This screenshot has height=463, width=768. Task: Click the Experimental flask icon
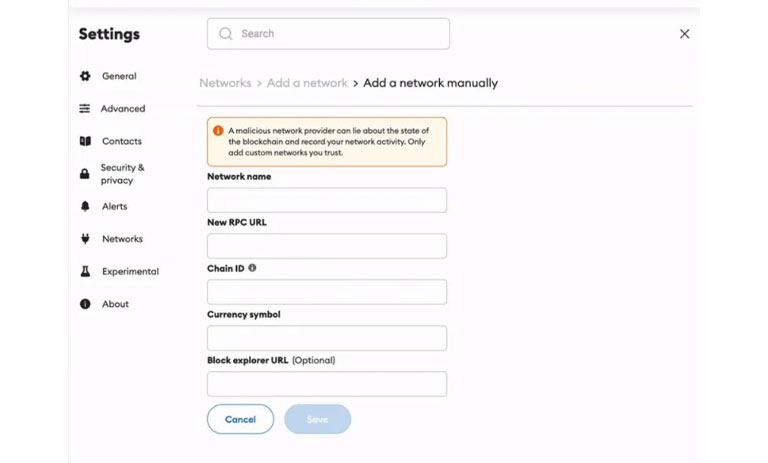coord(85,271)
